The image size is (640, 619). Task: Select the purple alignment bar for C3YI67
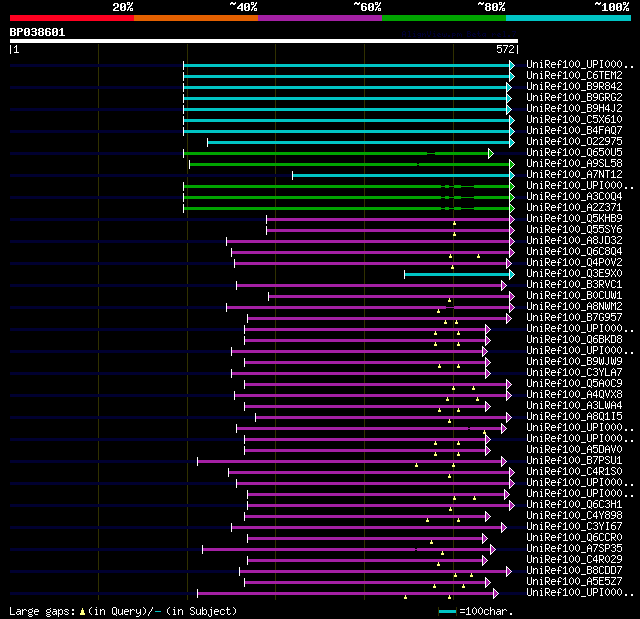click(x=367, y=528)
